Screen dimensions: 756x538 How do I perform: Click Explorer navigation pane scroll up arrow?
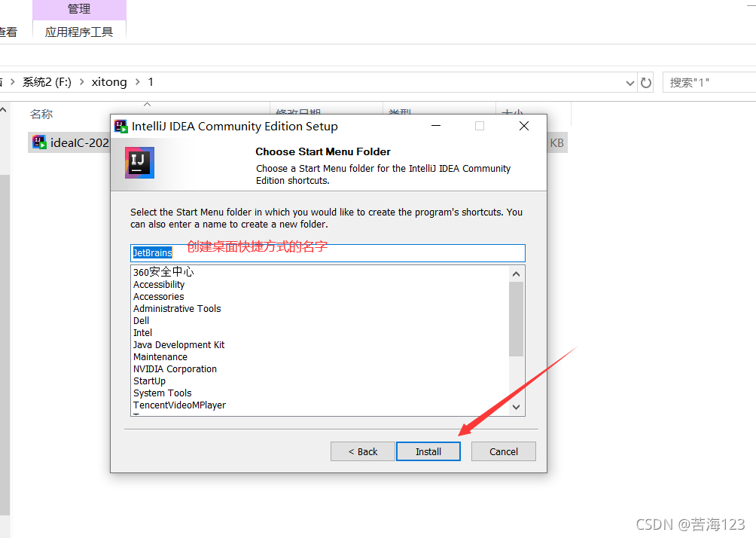3,110
